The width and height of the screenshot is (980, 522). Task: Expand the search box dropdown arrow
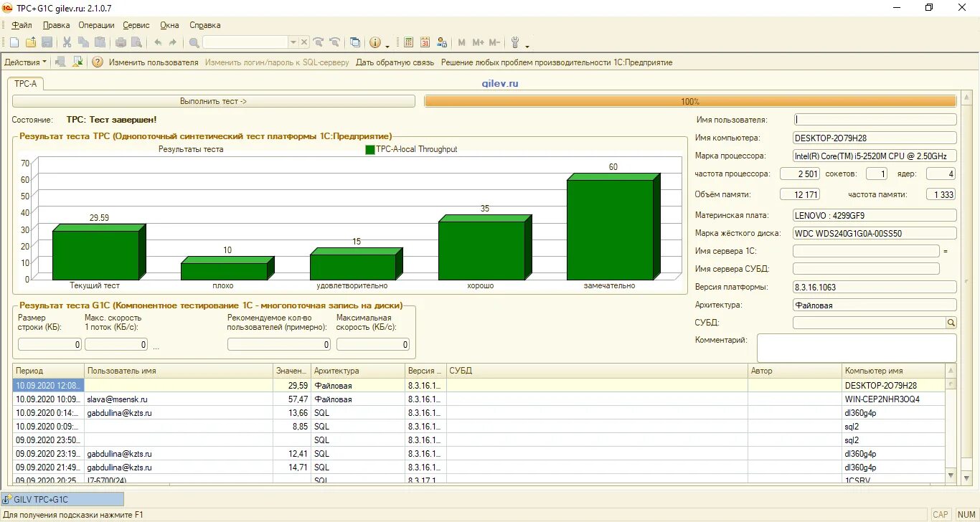[293, 42]
